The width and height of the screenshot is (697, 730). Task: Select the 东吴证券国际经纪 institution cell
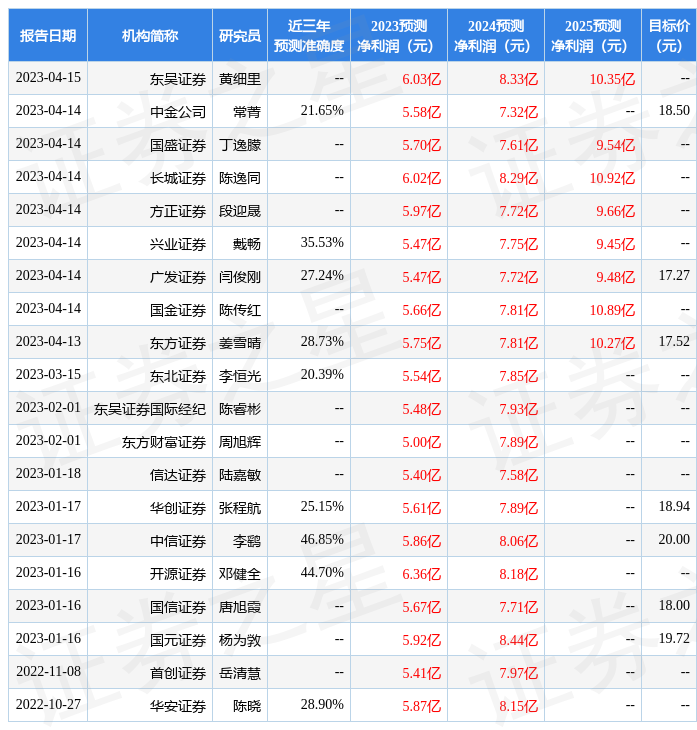point(150,409)
